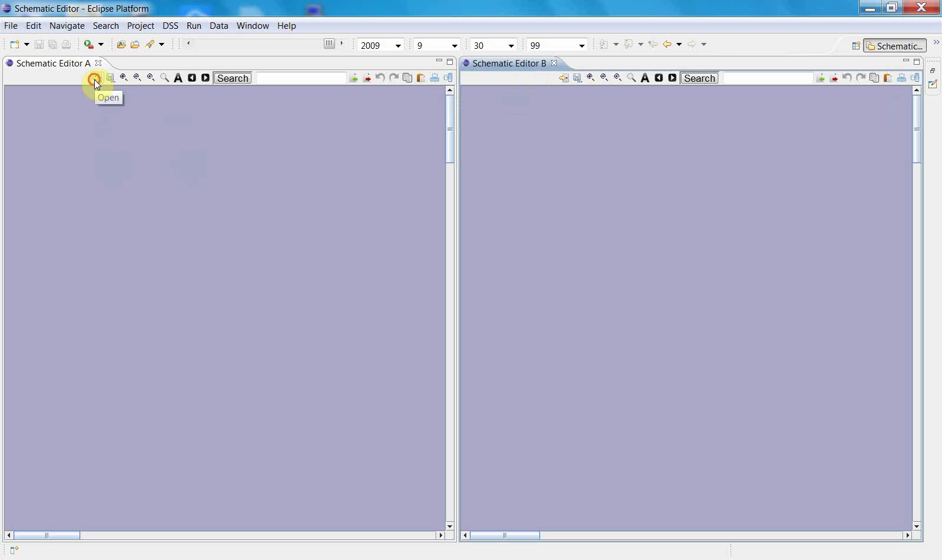Image resolution: width=942 pixels, height=560 pixels.
Task: Click the bold A text icon in Editor A
Action: coord(178,78)
